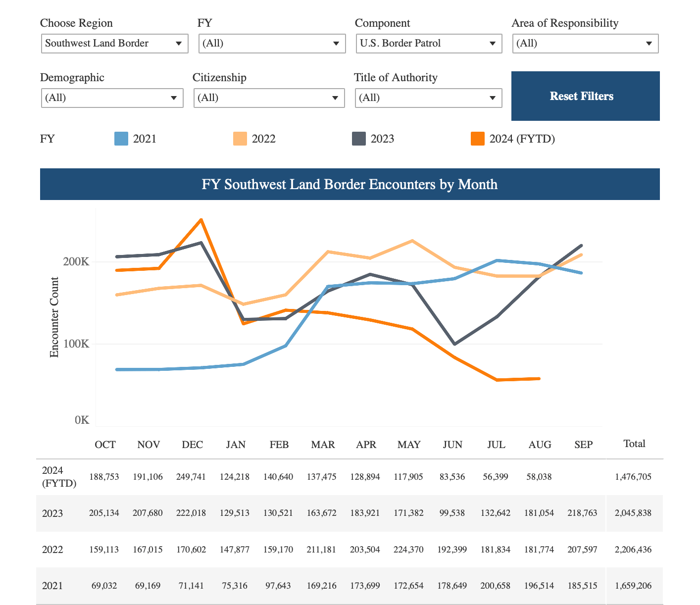Click the 100K y-axis label
Screen dimensions: 700x605
tap(76, 344)
